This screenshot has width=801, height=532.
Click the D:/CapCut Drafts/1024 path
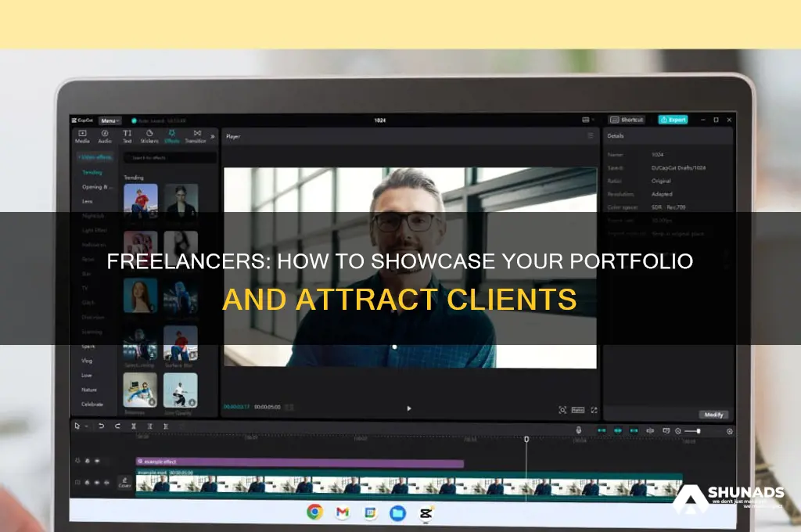pyautogui.click(x=678, y=167)
